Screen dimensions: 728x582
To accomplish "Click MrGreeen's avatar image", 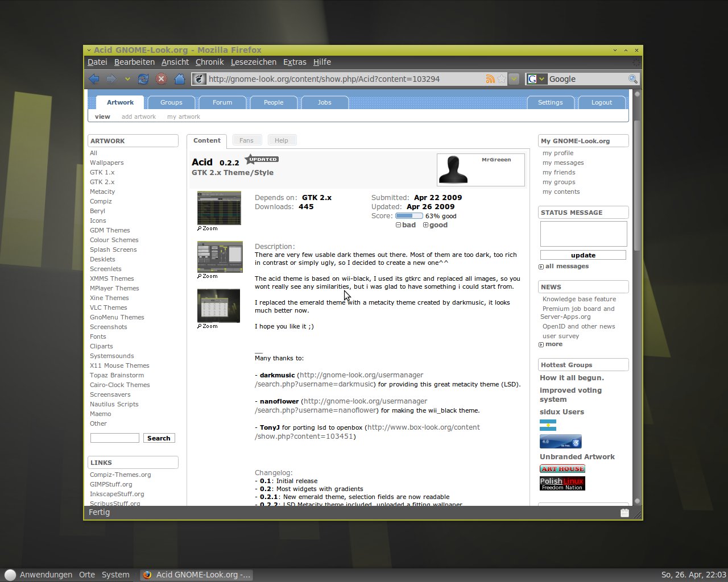I will (453, 169).
